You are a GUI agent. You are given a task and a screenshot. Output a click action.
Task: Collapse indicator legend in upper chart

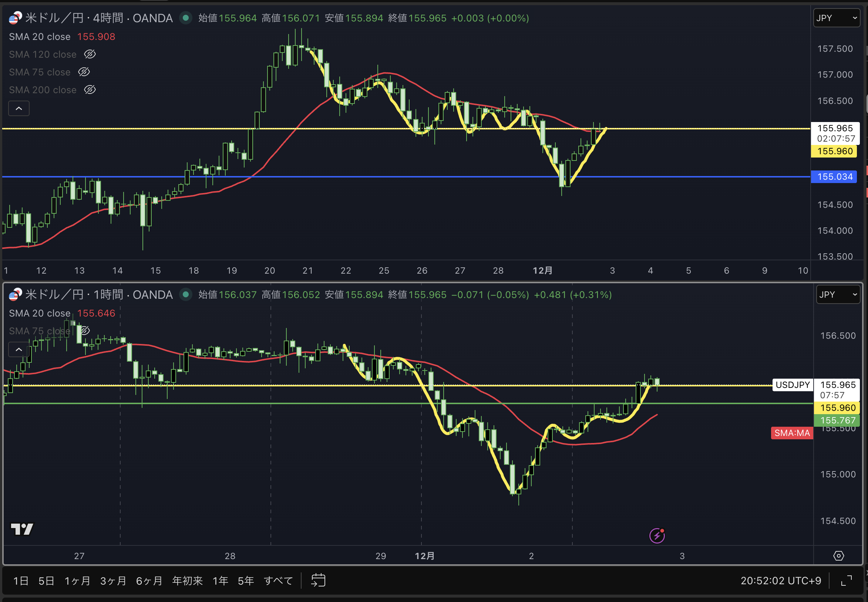click(19, 109)
